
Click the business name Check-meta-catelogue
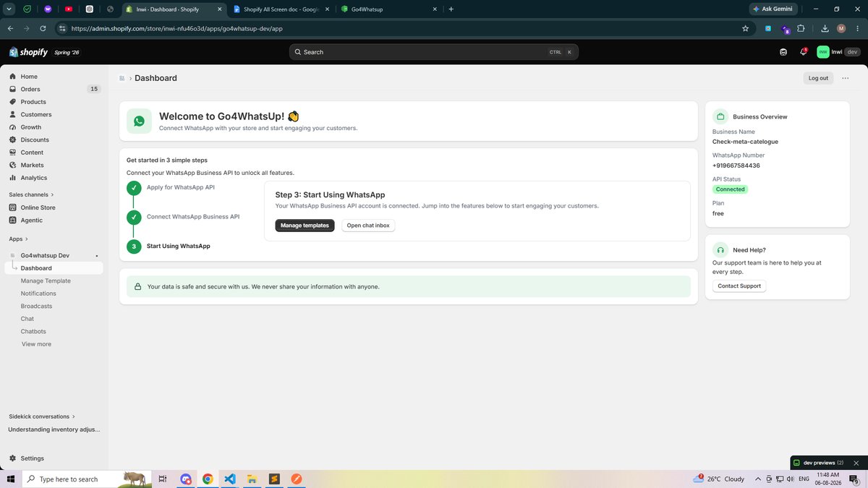745,142
